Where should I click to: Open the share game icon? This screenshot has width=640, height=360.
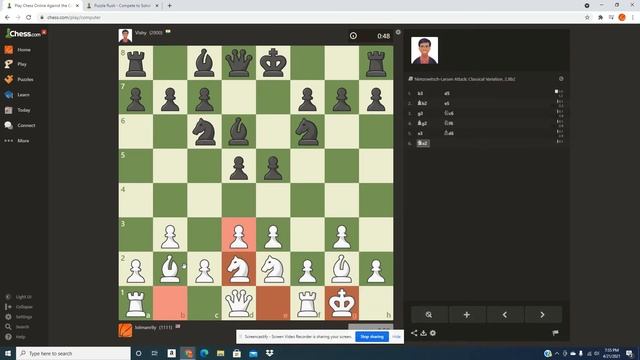point(414,333)
